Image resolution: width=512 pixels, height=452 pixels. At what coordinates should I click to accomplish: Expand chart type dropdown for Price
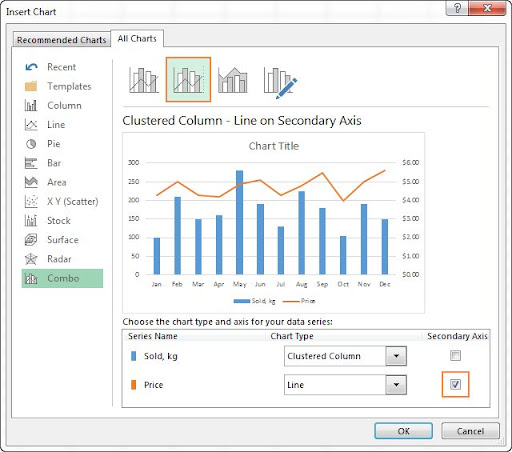396,385
